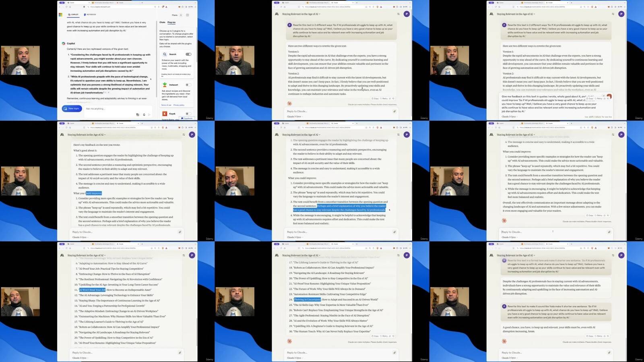Click the account profile icon next to Plans
Viewport: 644px width, 362px height.
181,15
